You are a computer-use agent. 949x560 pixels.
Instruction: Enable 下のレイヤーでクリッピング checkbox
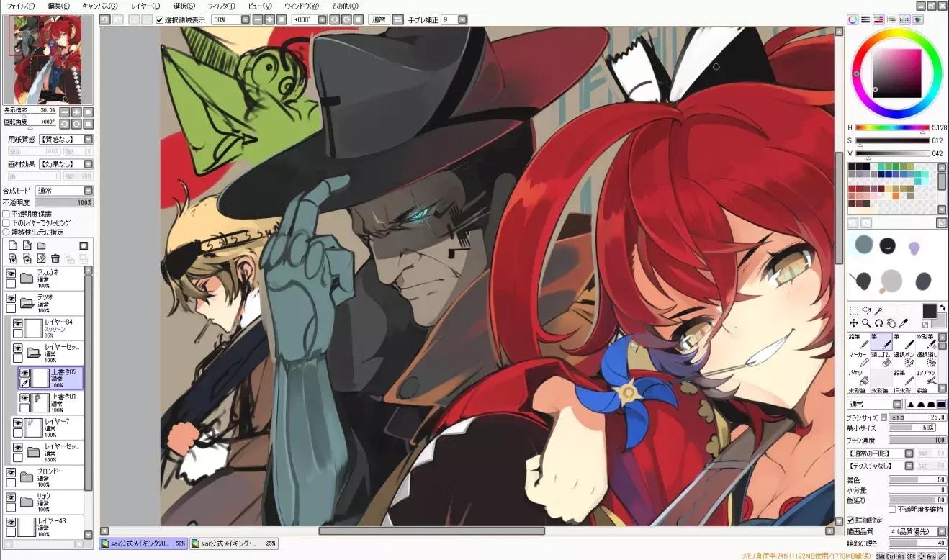[6, 223]
